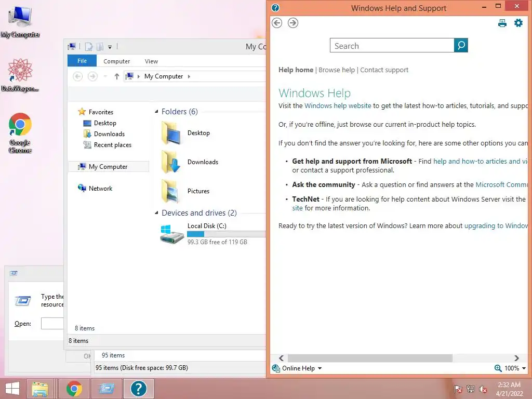Screen dimensions: 532x399
Task: Click the Help forward arrow button
Action: point(293,23)
